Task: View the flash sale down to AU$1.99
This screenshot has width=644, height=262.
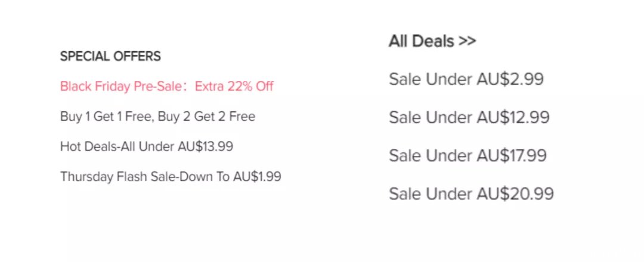Action: pyautogui.click(x=171, y=177)
